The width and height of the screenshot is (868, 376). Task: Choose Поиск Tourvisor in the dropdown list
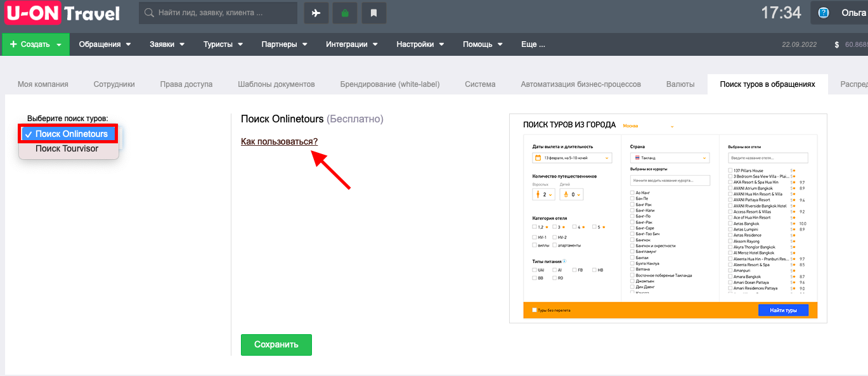pyautogui.click(x=68, y=148)
